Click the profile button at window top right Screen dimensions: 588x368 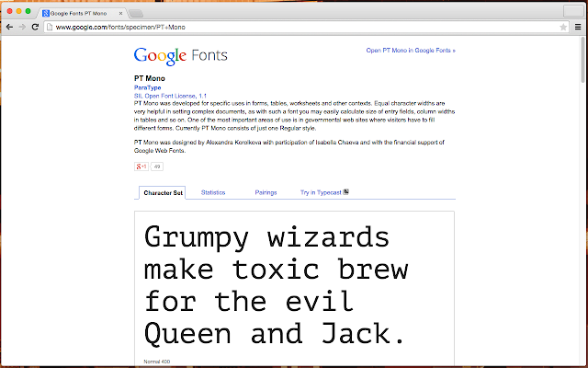point(573,11)
